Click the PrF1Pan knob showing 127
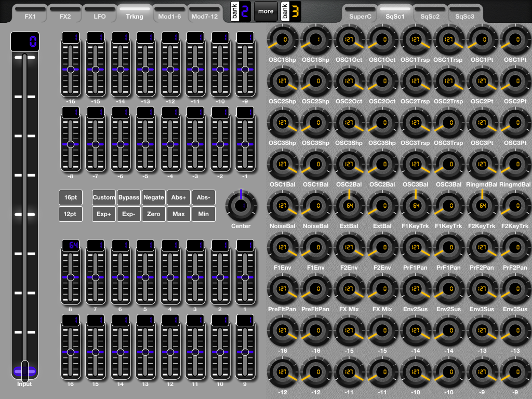Image resolution: width=532 pixels, height=399 pixels. (x=415, y=247)
